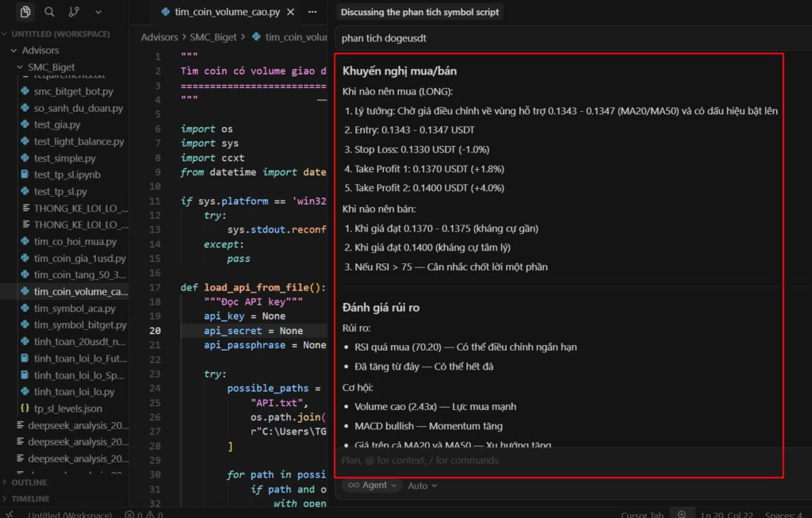Open the Explorer view icon

click(x=25, y=12)
